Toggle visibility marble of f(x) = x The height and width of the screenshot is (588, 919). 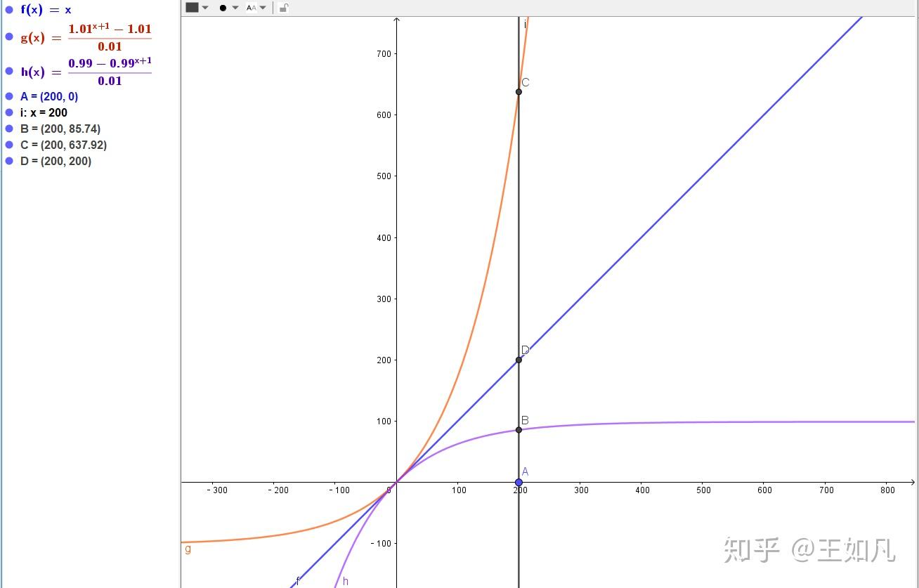(9, 10)
